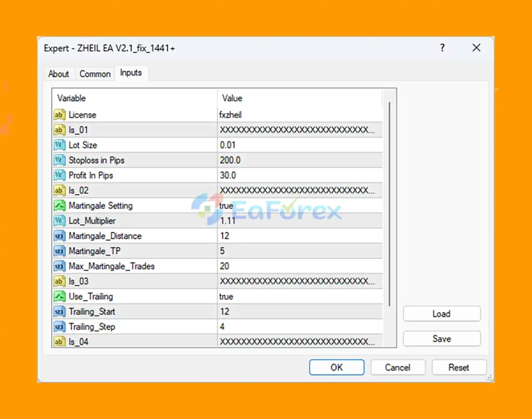Select the Use_Trailing label

91,296
